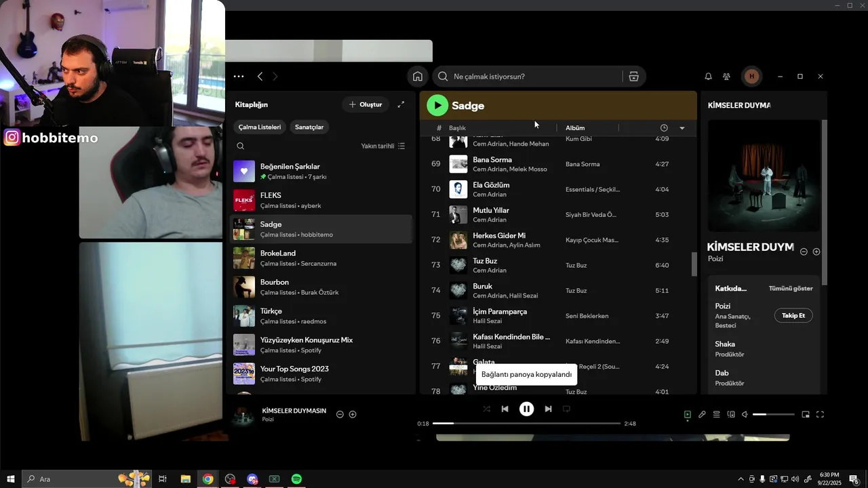Expand the library to full view
The width and height of the screenshot is (868, 488).
401,104
